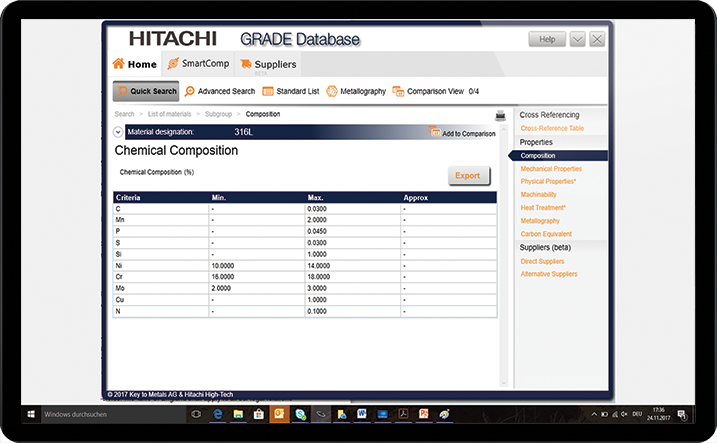Select the Cr max value 18.0000
Screen dimensions: 717x443
pos(318,277)
